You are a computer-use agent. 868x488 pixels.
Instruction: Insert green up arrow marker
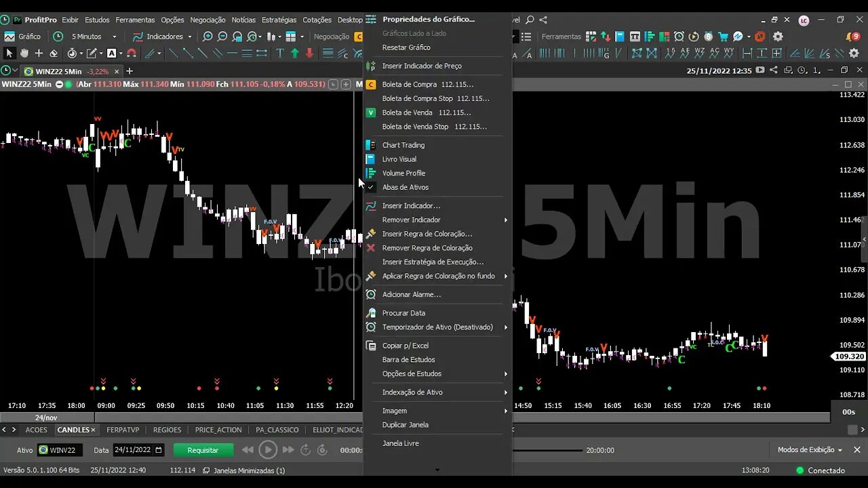coord(295,53)
